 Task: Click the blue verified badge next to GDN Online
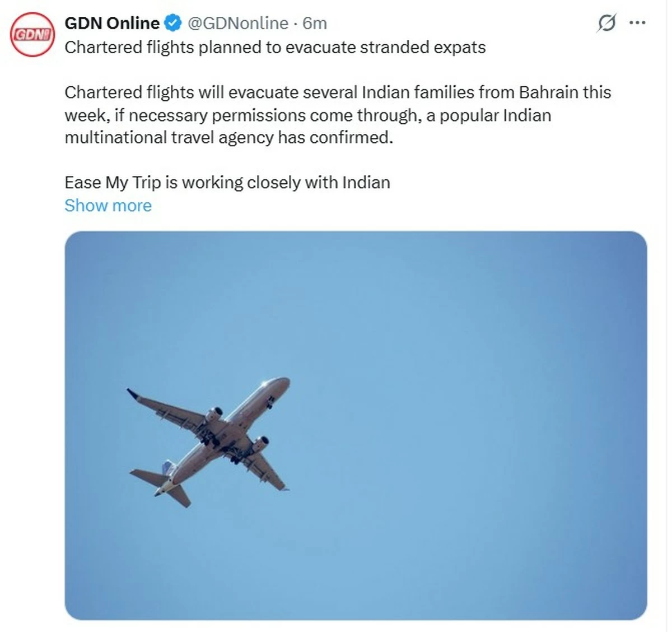(x=173, y=22)
